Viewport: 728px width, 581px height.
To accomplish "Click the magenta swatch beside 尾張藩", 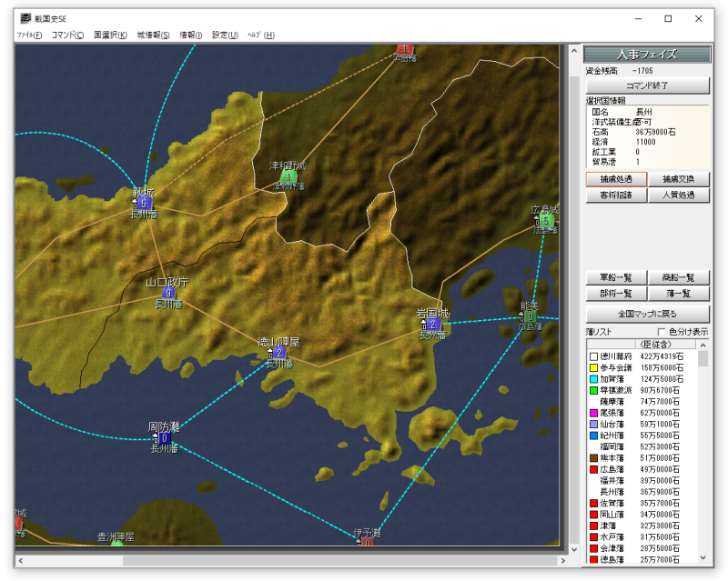I will tap(593, 413).
